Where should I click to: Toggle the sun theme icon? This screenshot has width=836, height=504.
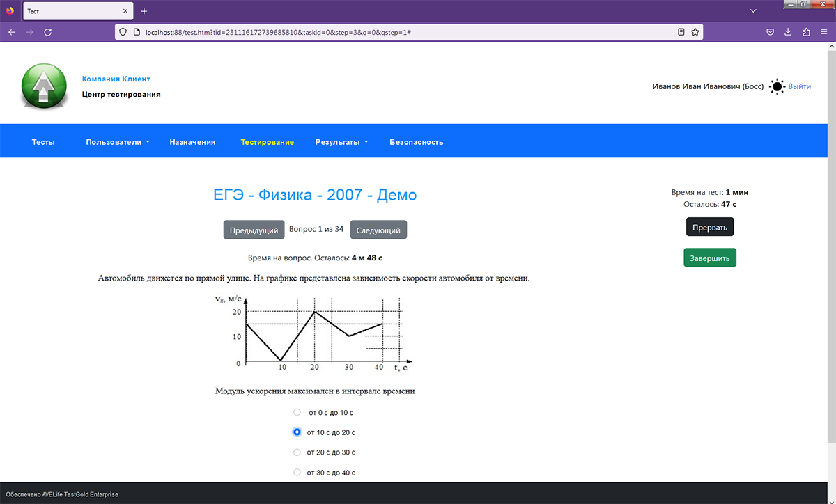pyautogui.click(x=777, y=87)
